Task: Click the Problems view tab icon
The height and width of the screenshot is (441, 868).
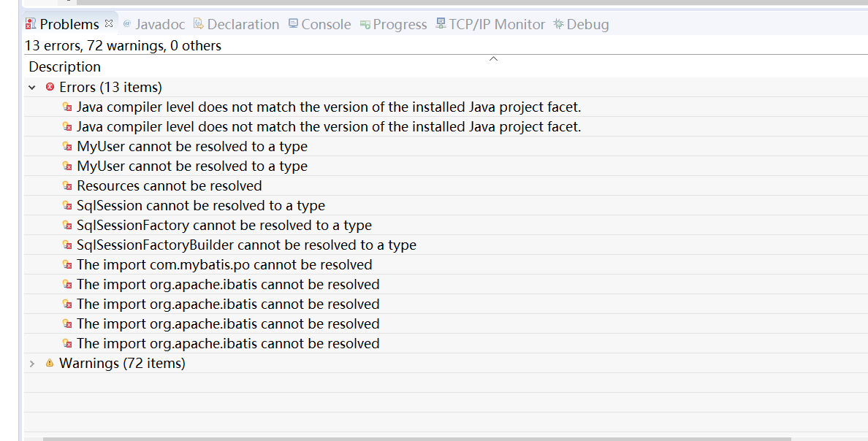Action: pyautogui.click(x=31, y=24)
